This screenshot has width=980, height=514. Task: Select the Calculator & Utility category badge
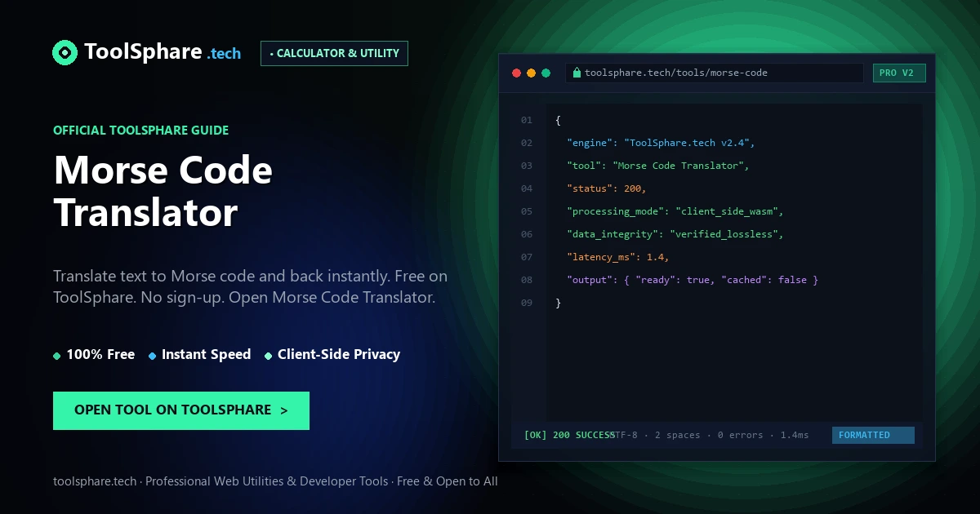[x=334, y=53]
